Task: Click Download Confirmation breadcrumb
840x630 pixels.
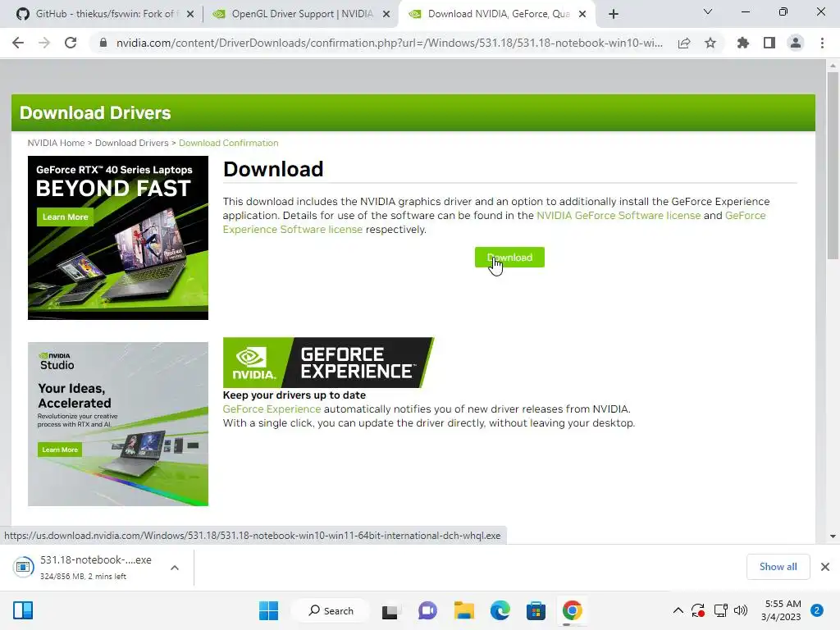Action: 229,143
